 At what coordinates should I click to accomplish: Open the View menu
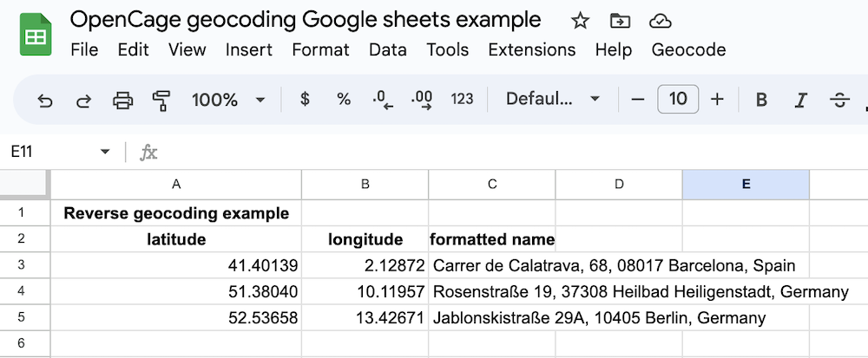[x=187, y=49]
